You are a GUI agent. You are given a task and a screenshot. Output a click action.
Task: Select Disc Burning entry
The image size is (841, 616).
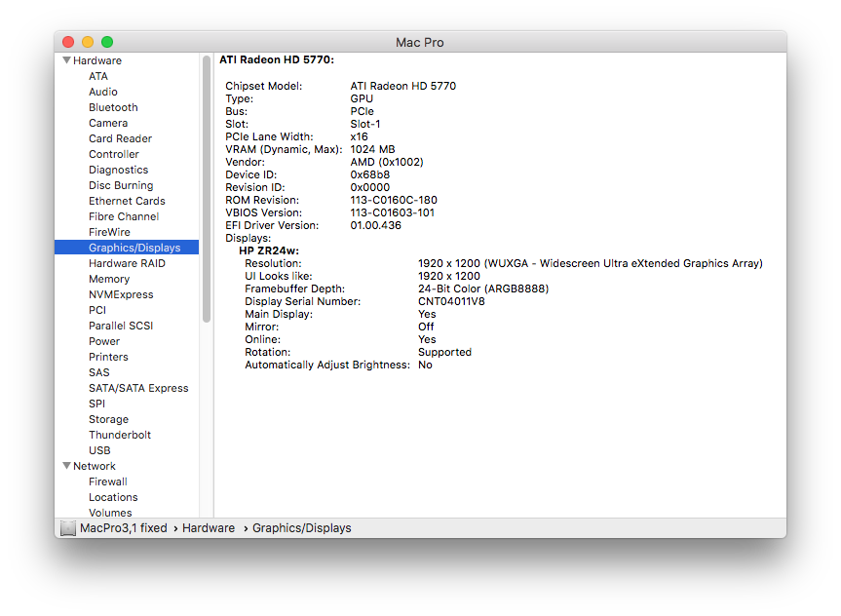coord(121,185)
